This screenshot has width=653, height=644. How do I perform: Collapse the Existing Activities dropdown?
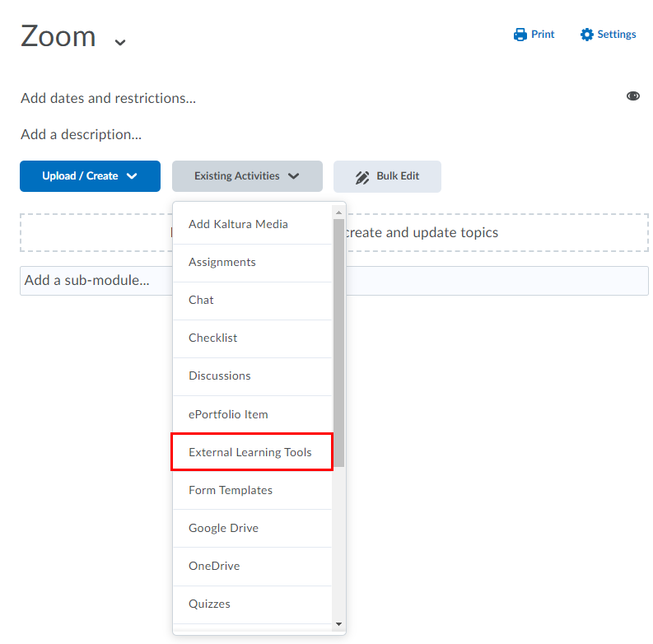[x=247, y=176]
